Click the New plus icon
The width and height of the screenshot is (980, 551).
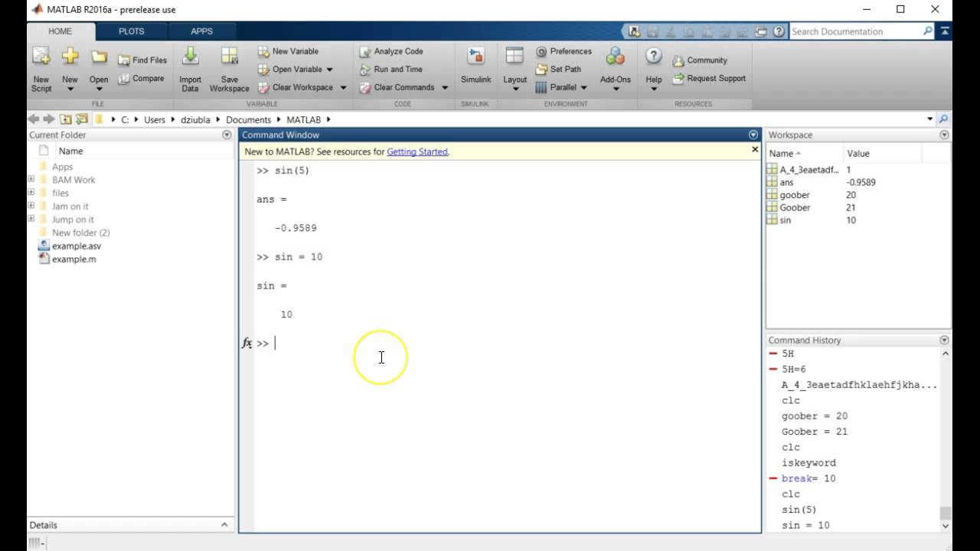click(x=70, y=57)
